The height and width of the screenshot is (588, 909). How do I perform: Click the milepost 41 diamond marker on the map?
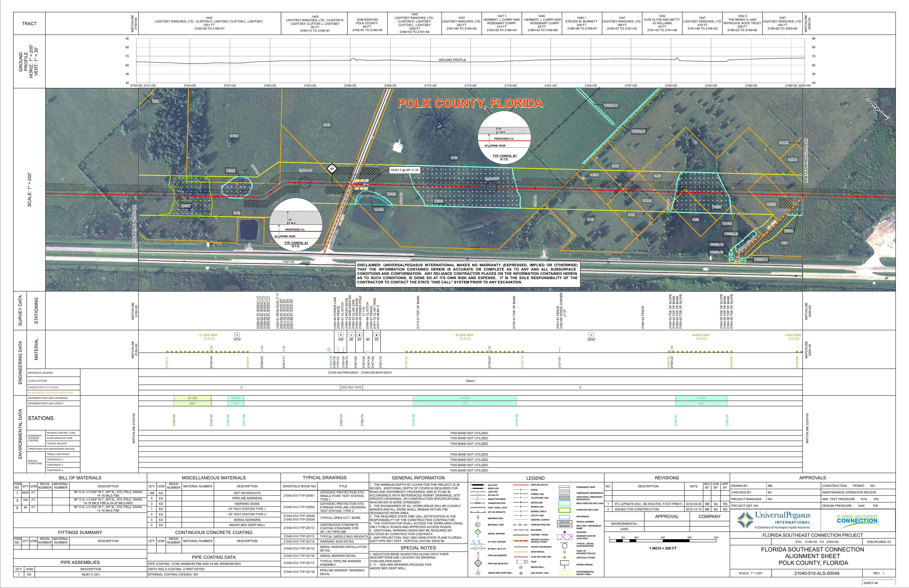[x=332, y=169]
